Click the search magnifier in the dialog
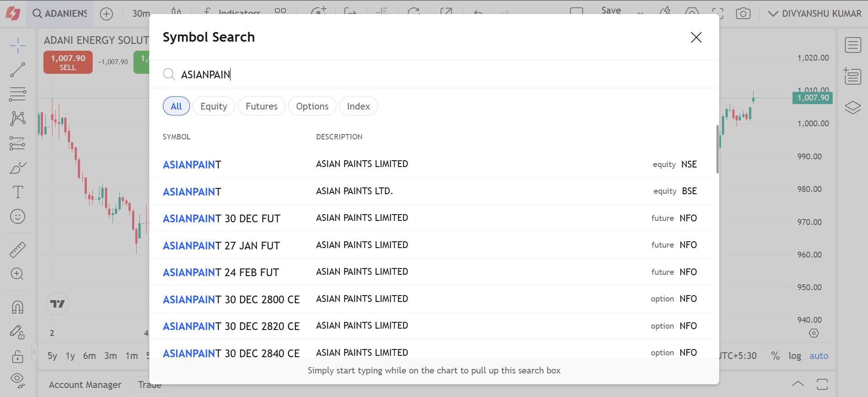 tap(169, 74)
